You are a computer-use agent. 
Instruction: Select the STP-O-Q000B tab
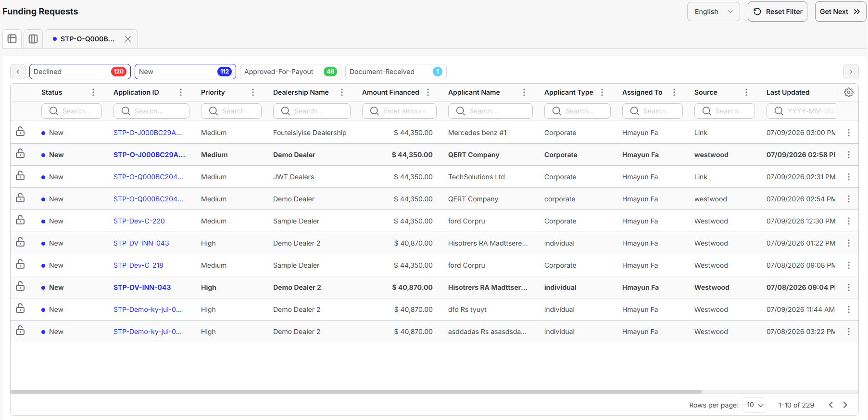click(x=87, y=39)
